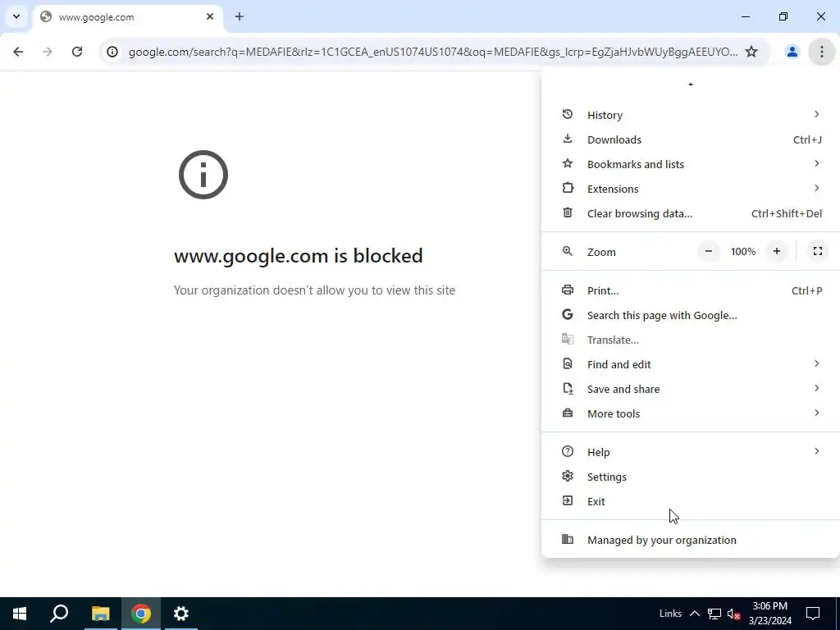840x630 pixels.
Task: Expand the History chevron arrow
Action: pos(816,114)
